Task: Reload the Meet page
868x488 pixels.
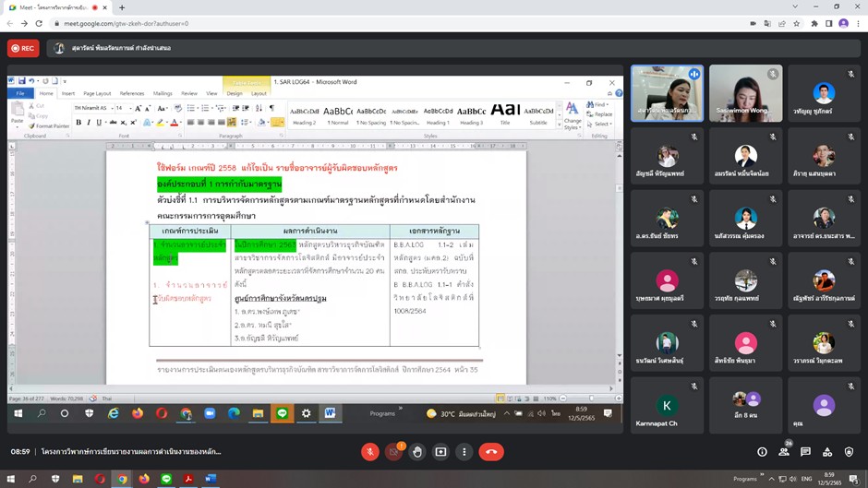Action: click(41, 24)
